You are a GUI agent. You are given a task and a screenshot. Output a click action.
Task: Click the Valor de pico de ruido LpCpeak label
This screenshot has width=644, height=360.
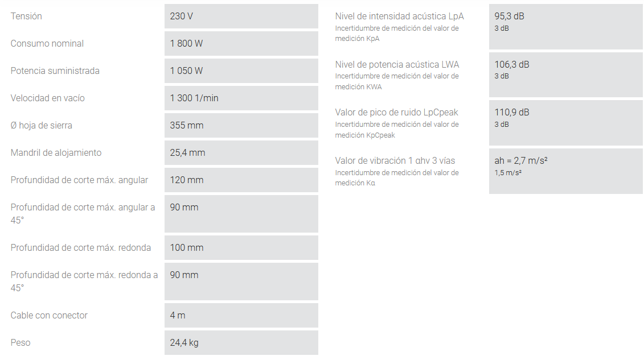click(397, 113)
